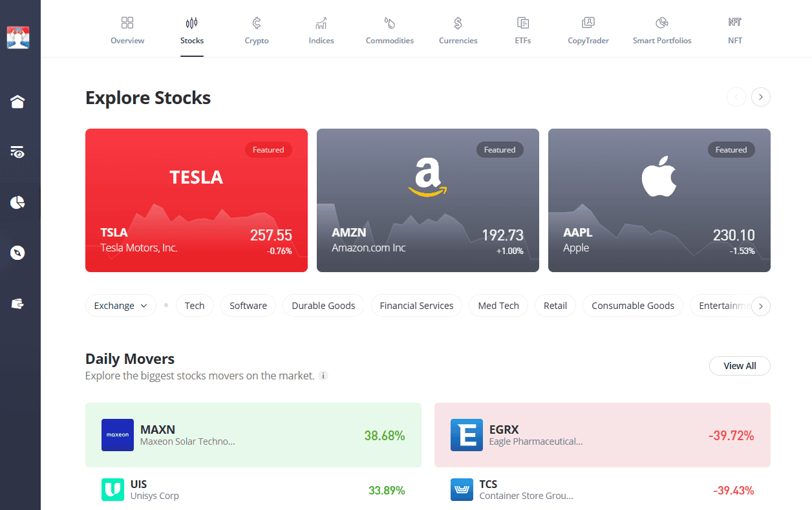Open the home icon in sidebar

pos(17,101)
